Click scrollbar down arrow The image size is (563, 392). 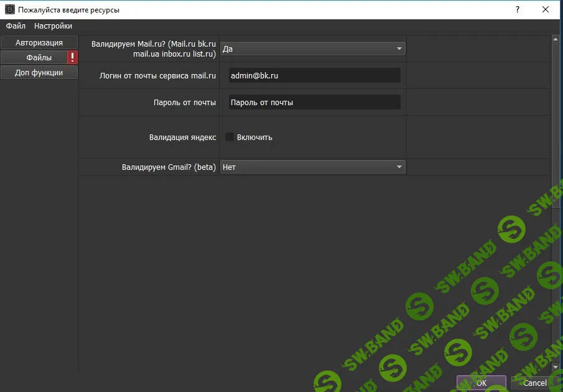click(x=556, y=367)
